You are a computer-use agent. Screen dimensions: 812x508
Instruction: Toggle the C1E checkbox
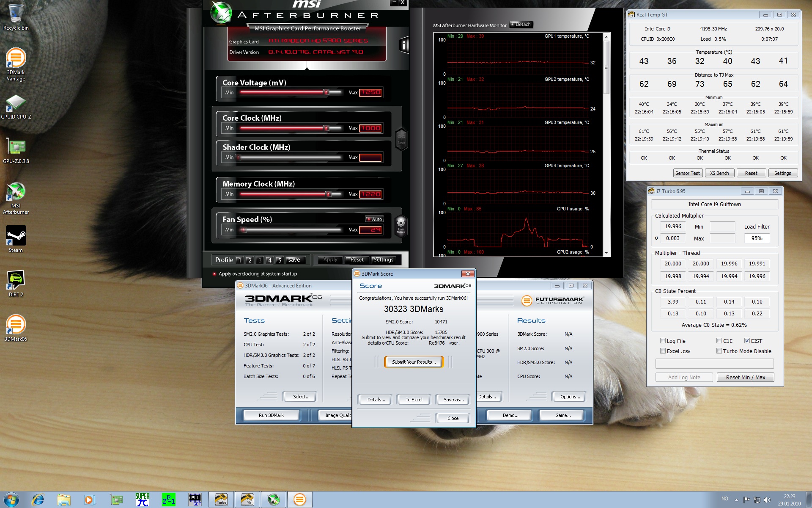coord(719,341)
